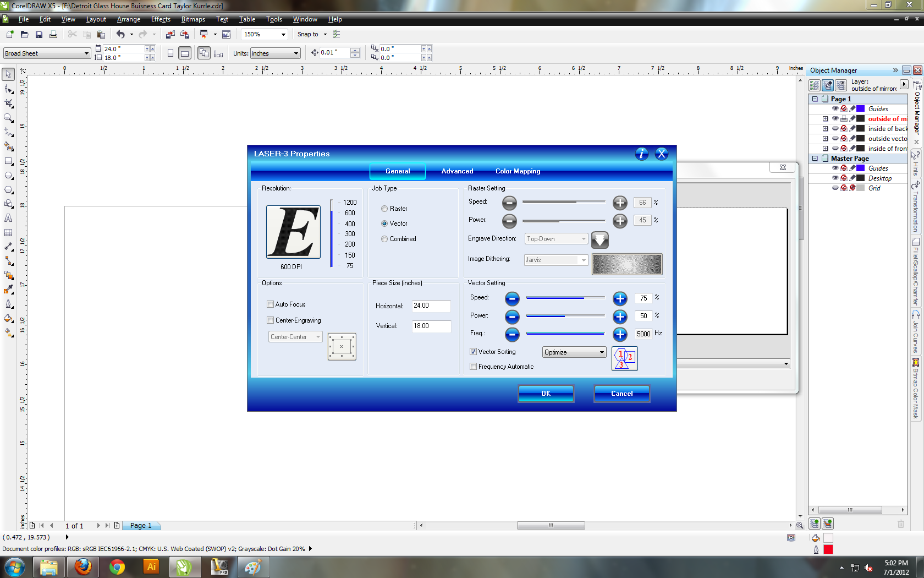The width and height of the screenshot is (924, 578).
Task: Click the vector sorting order icon
Action: (625, 358)
